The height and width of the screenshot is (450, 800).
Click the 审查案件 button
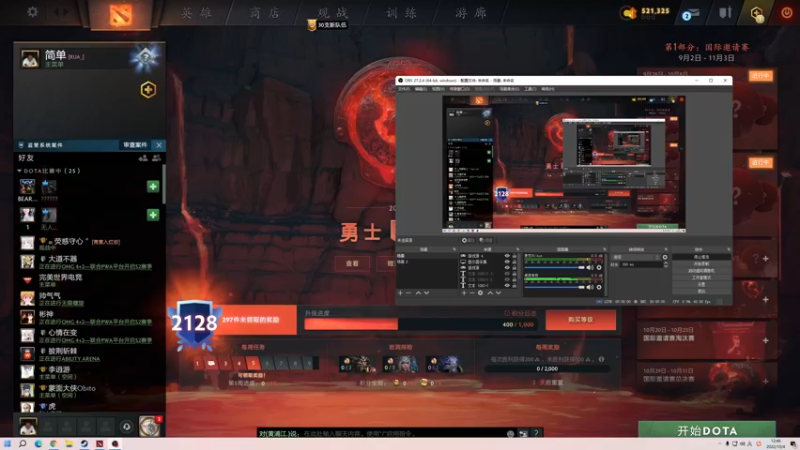[x=135, y=145]
